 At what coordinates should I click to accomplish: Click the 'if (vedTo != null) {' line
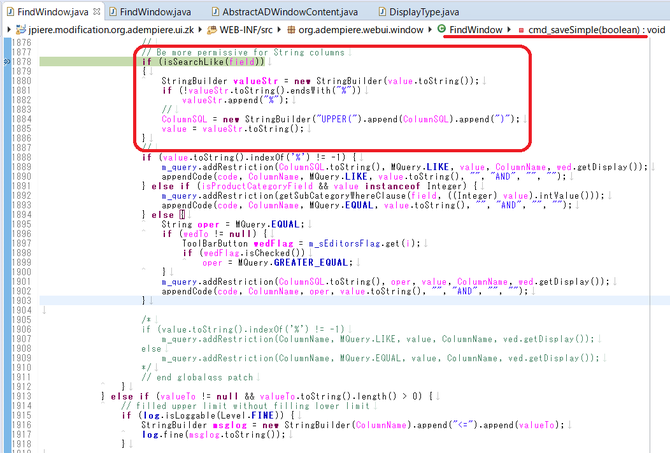click(x=215, y=234)
